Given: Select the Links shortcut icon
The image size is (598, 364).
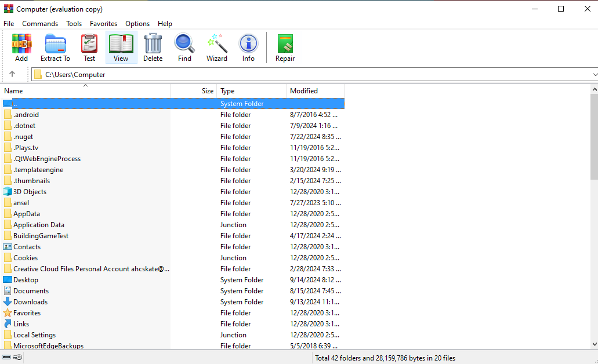Looking at the screenshot, I should [x=7, y=323].
